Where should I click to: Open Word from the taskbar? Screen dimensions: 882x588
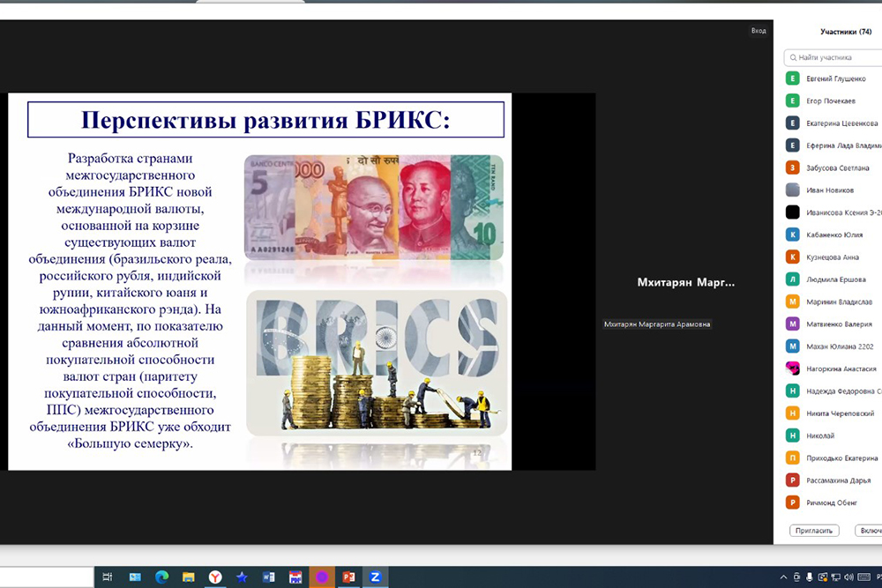pyautogui.click(x=268, y=577)
